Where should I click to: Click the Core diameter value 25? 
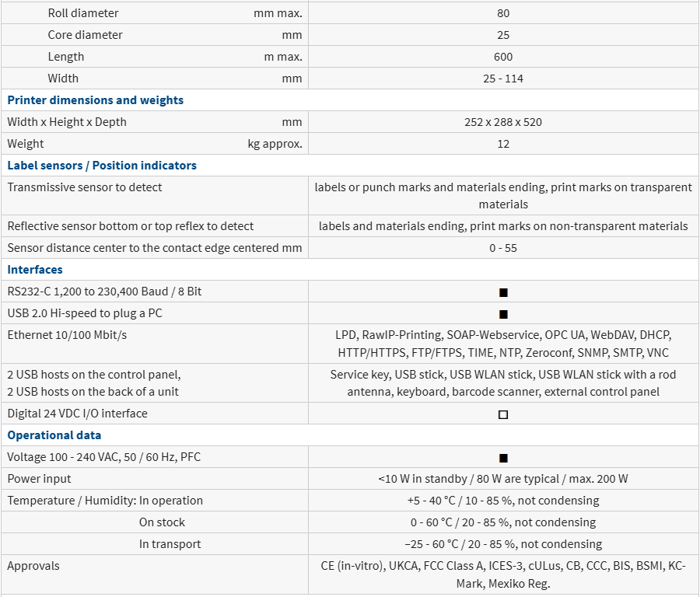pos(503,35)
